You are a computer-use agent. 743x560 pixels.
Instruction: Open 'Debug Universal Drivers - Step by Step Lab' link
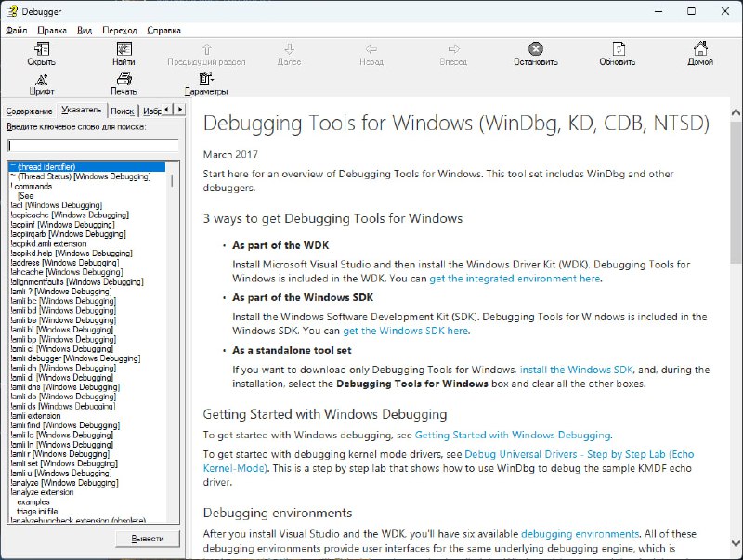tap(579, 454)
